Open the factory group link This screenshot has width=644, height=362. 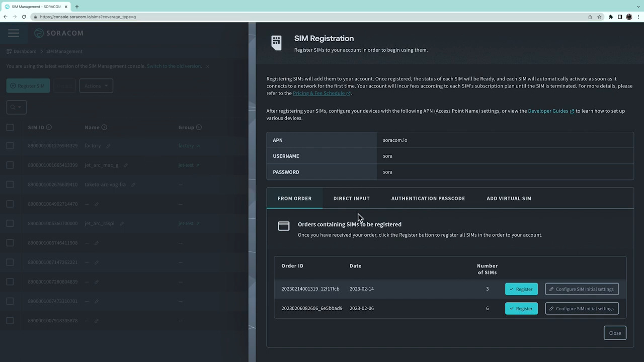[189, 146]
